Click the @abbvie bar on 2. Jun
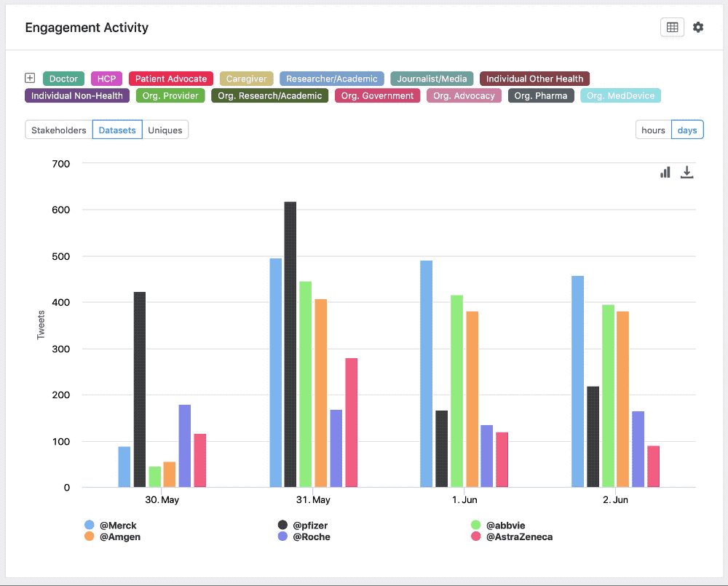The height and width of the screenshot is (586, 728). coord(608,396)
